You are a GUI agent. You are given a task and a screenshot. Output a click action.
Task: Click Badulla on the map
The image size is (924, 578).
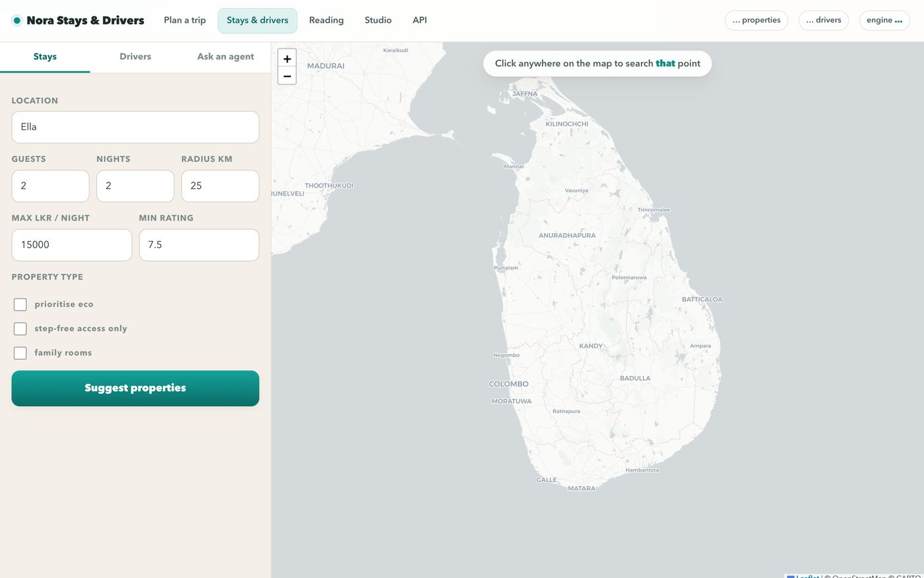(636, 379)
